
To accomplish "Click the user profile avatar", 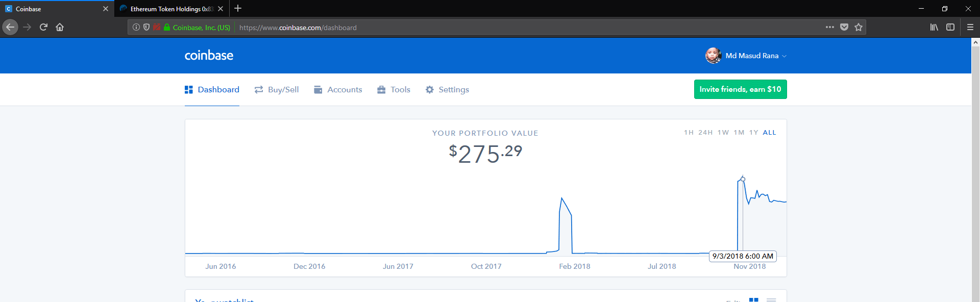I will [x=713, y=56].
